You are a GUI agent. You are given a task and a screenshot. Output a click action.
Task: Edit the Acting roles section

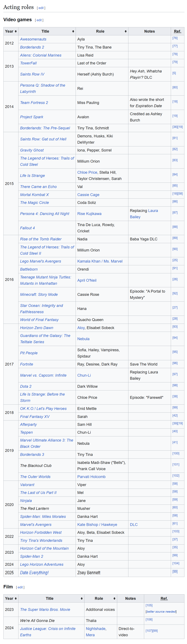pos(41,8)
